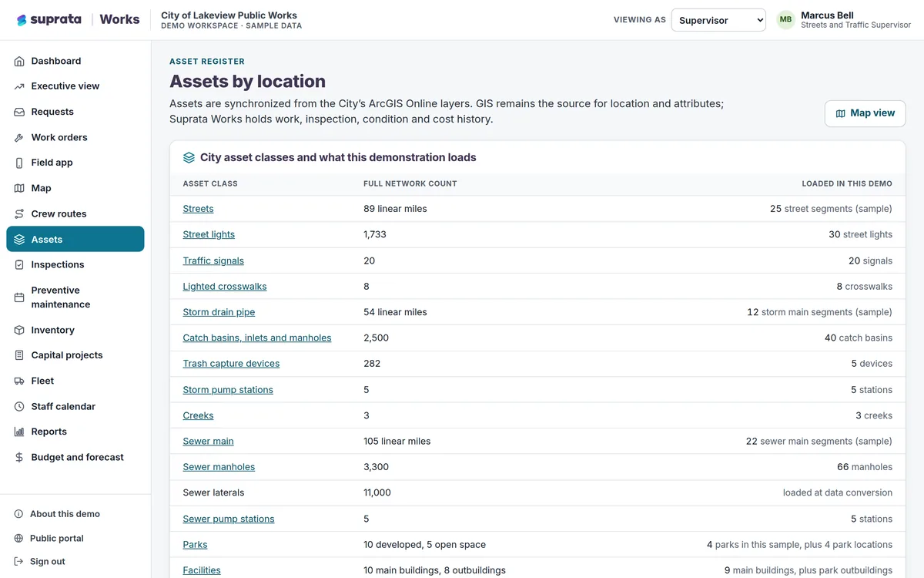This screenshot has width=924, height=578.
Task: Click the Inventory box icon
Action: (x=19, y=330)
